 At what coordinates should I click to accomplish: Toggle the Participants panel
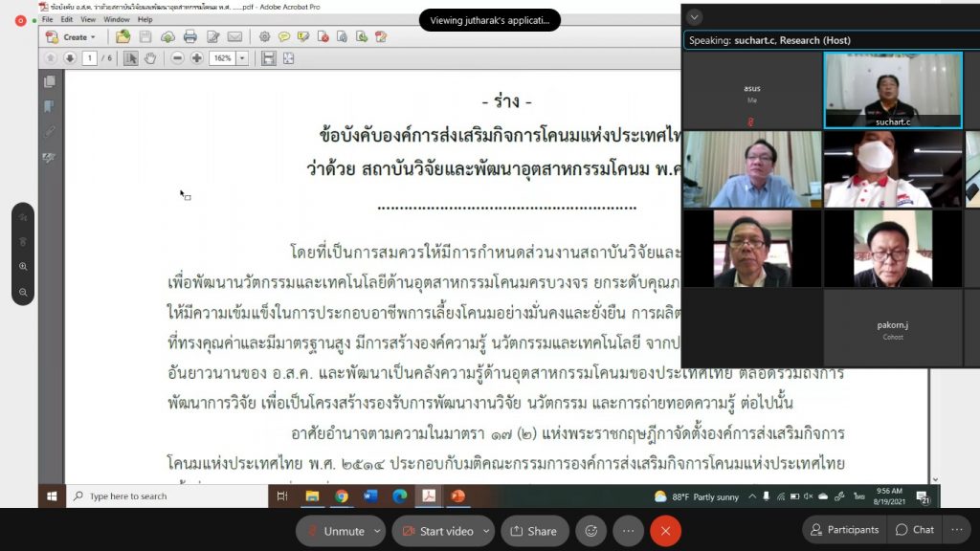842,530
